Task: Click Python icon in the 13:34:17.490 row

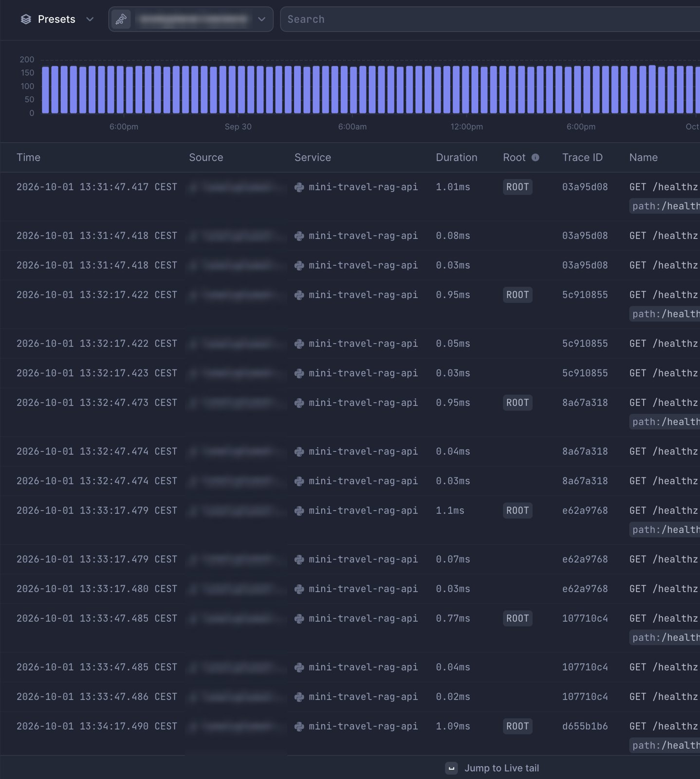Action: coord(299,726)
